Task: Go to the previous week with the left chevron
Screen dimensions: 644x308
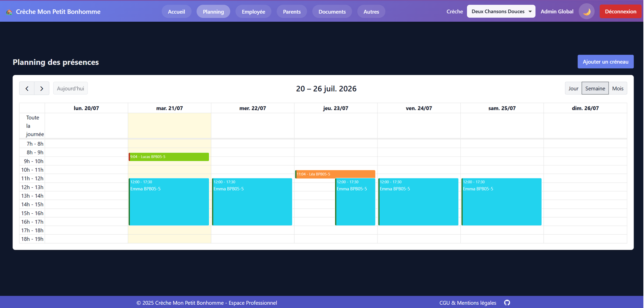Action: point(27,88)
